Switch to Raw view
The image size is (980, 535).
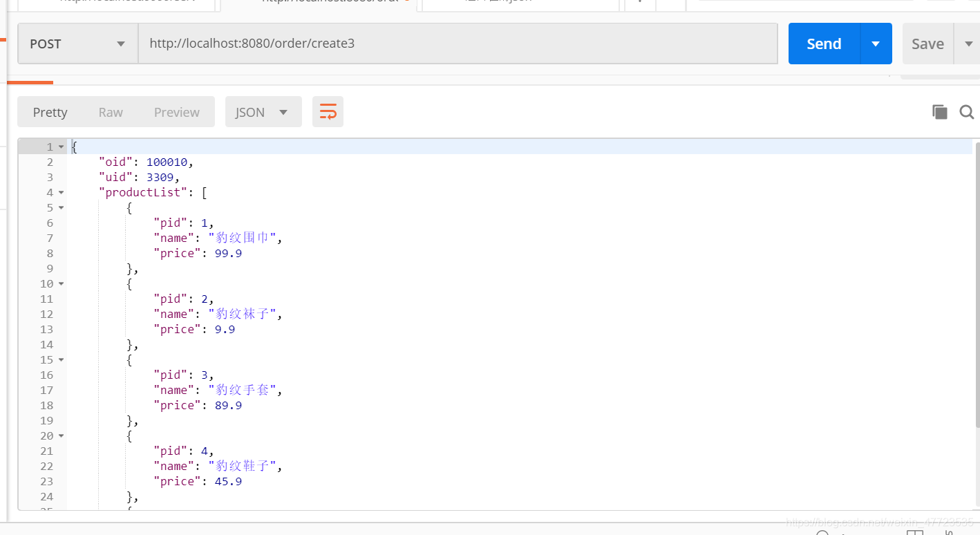click(x=111, y=112)
